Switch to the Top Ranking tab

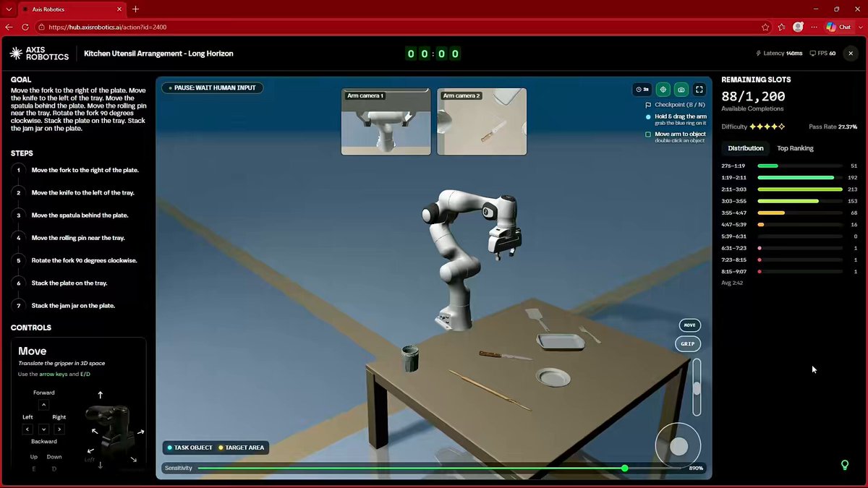(795, 148)
